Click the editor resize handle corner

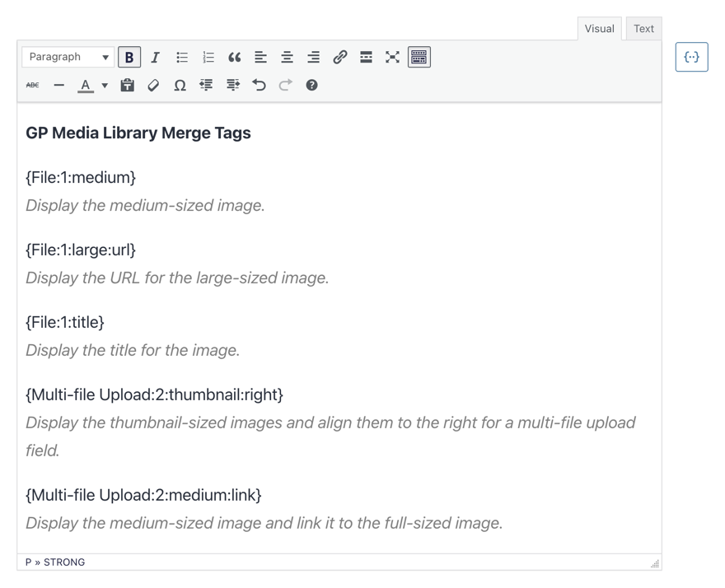coord(655,563)
